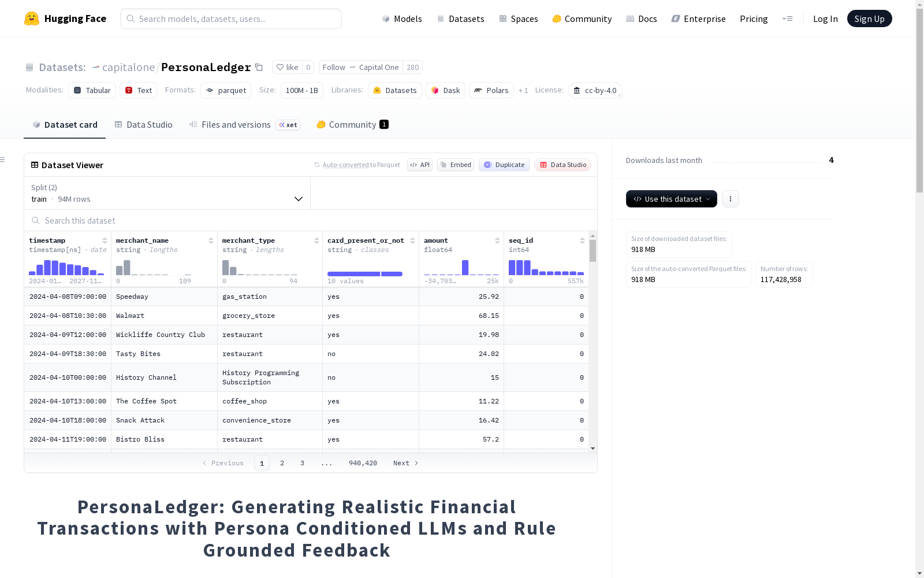The width and height of the screenshot is (924, 578).
Task: Open the cc-by-4.0 license tag
Action: coord(595,90)
